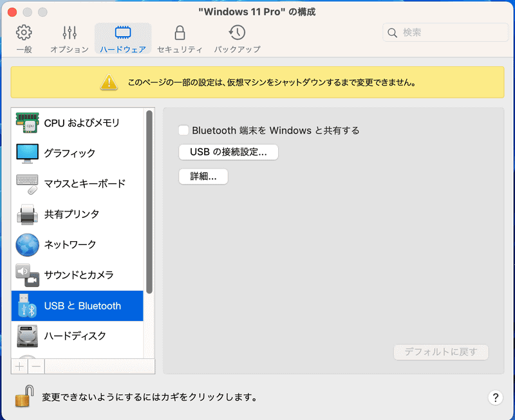515x420 pixels.
Task: Select the ハードウェア tab
Action: tap(123, 39)
